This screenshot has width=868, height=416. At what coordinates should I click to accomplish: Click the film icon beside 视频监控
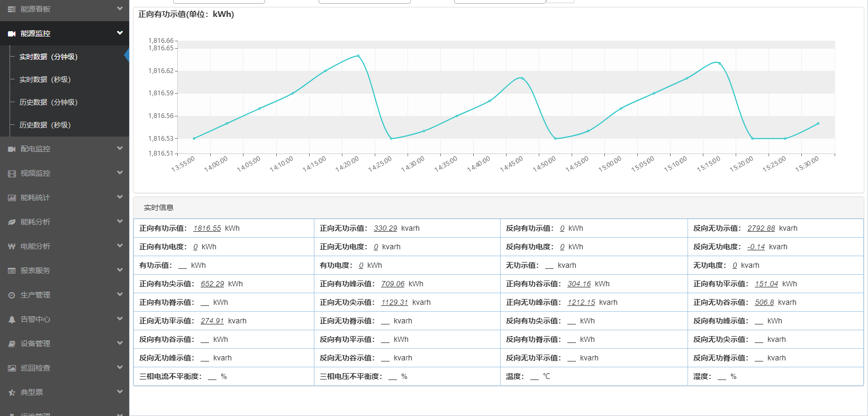tap(12, 174)
